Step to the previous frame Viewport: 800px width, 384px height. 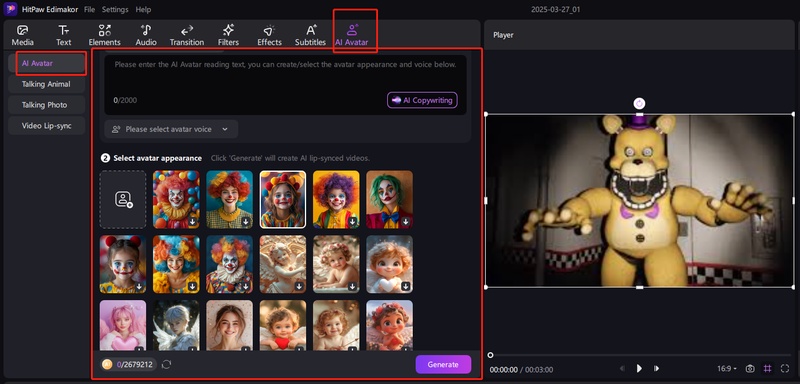[622, 368]
